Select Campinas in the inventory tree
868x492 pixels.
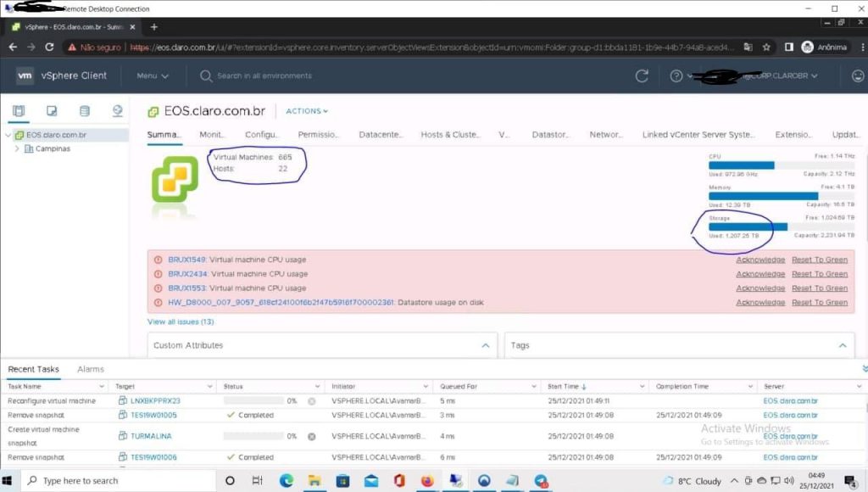pos(53,149)
